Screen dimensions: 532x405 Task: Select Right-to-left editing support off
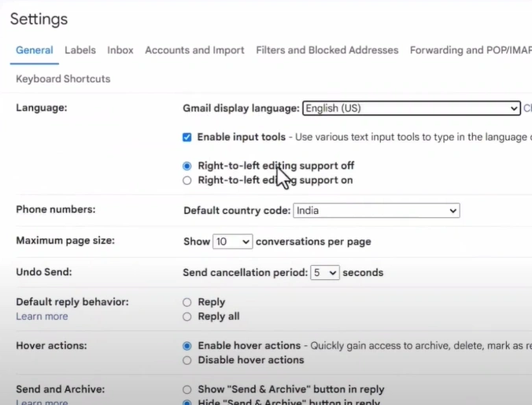tap(187, 166)
